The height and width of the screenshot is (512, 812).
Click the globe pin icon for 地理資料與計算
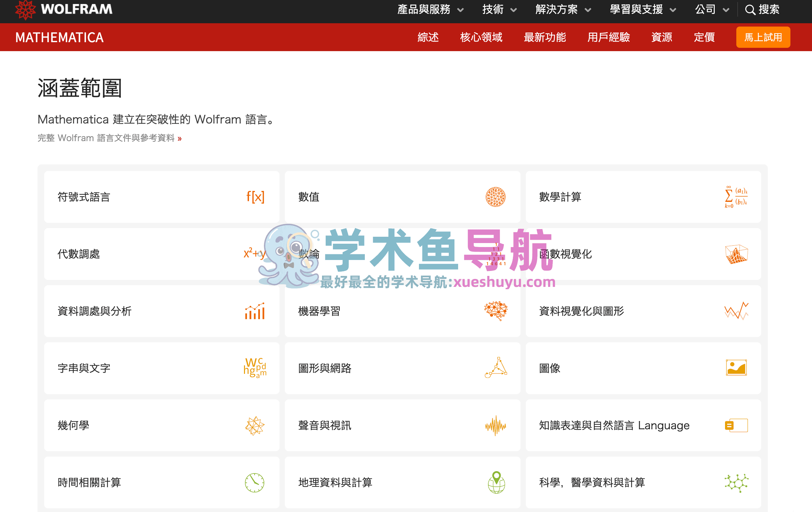496,482
